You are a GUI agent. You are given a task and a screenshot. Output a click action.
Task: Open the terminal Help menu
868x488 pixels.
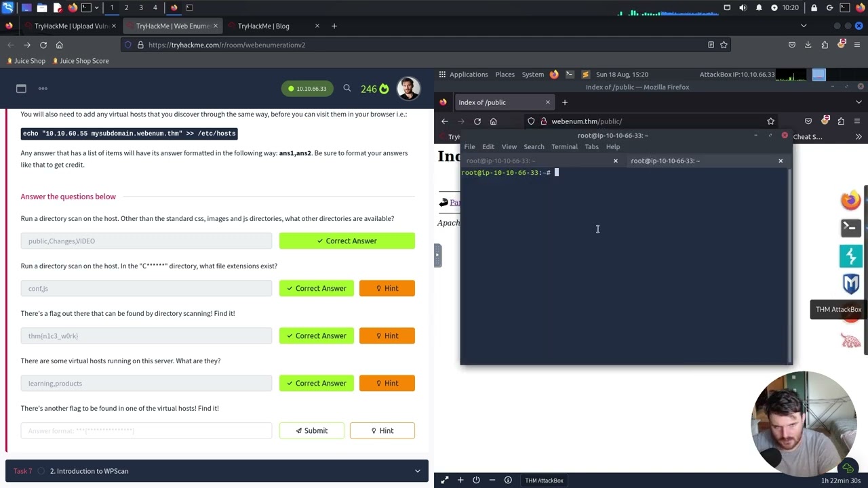coord(613,147)
